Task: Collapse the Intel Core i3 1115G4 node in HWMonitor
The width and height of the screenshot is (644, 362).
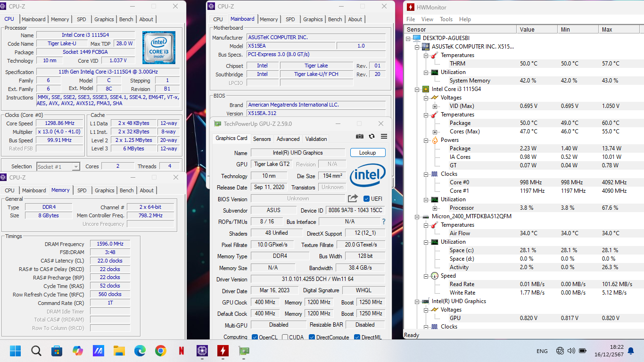Action: [x=417, y=89]
